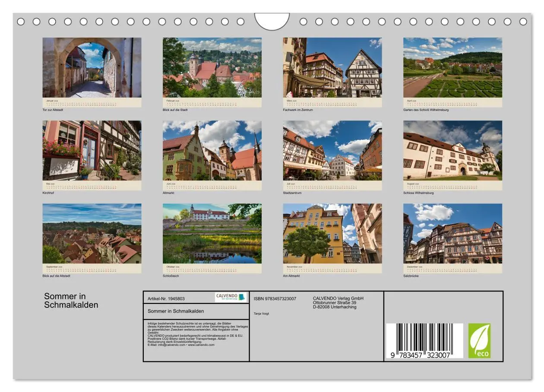Open the Altmarkt photo with green house
The width and height of the screenshot is (544, 392).
[212, 150]
